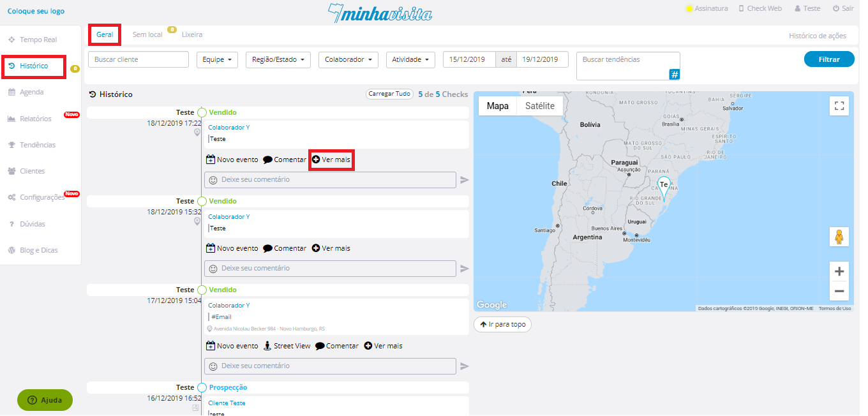Open the Região/Estado dropdown filter

tap(278, 59)
